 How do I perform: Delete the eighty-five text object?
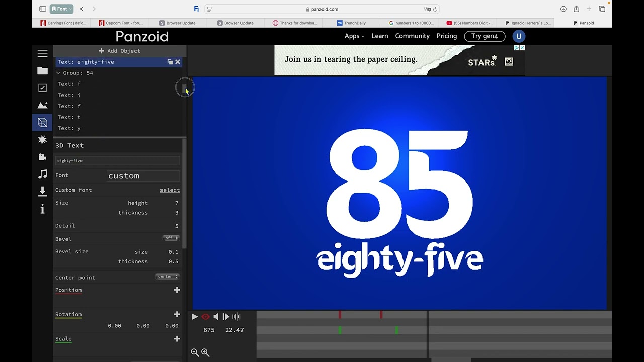[178, 62]
